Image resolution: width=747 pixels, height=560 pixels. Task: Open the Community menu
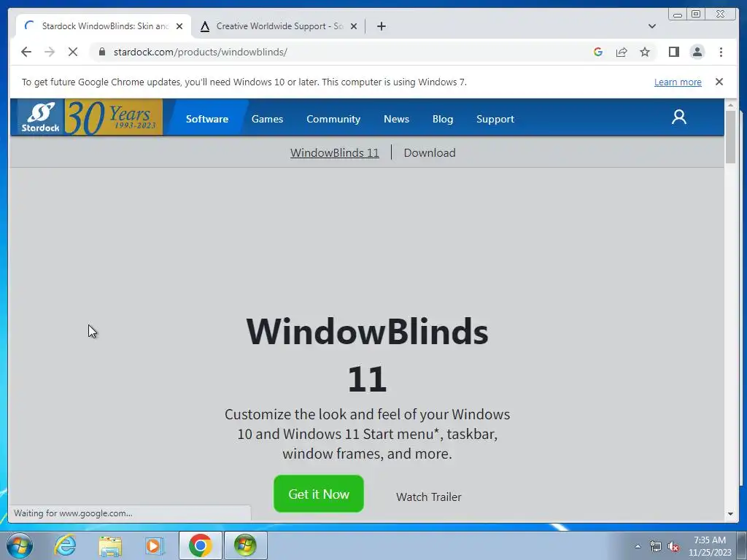click(333, 119)
